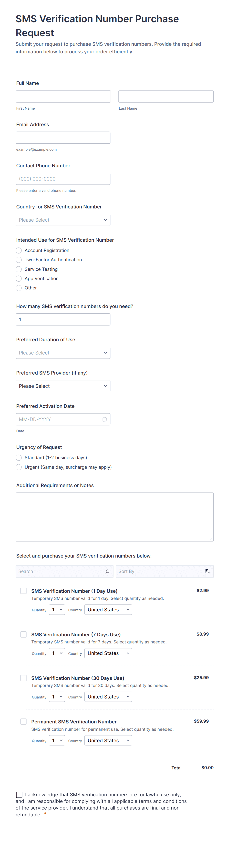Open Quantity dropdown for 7 Days Use
Viewport: 227px width, 868px height.
tap(57, 653)
